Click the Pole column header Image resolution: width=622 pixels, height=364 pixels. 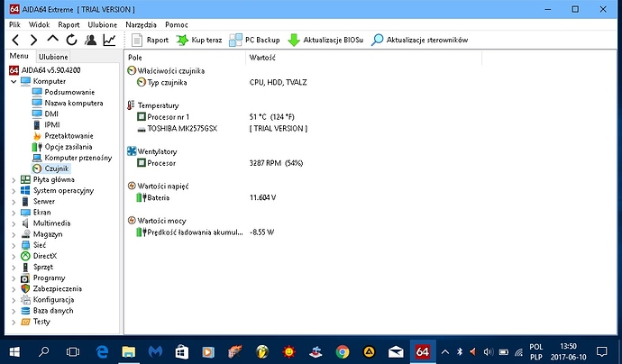(185, 58)
